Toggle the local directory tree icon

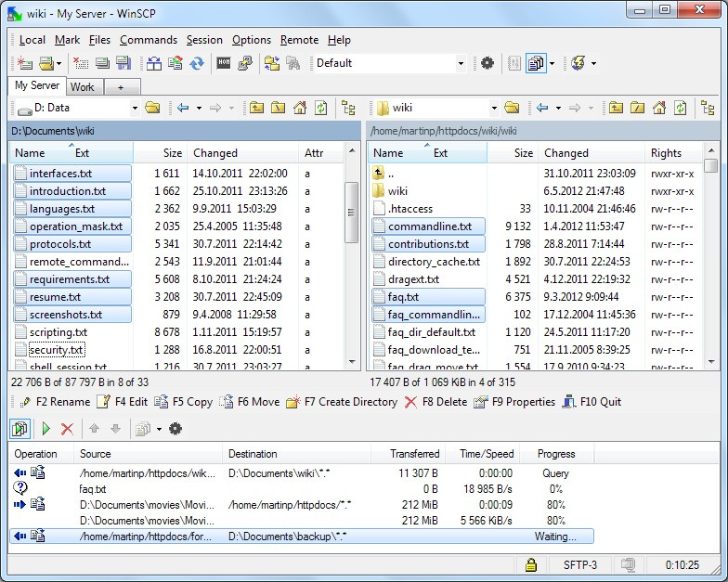pyautogui.click(x=348, y=108)
